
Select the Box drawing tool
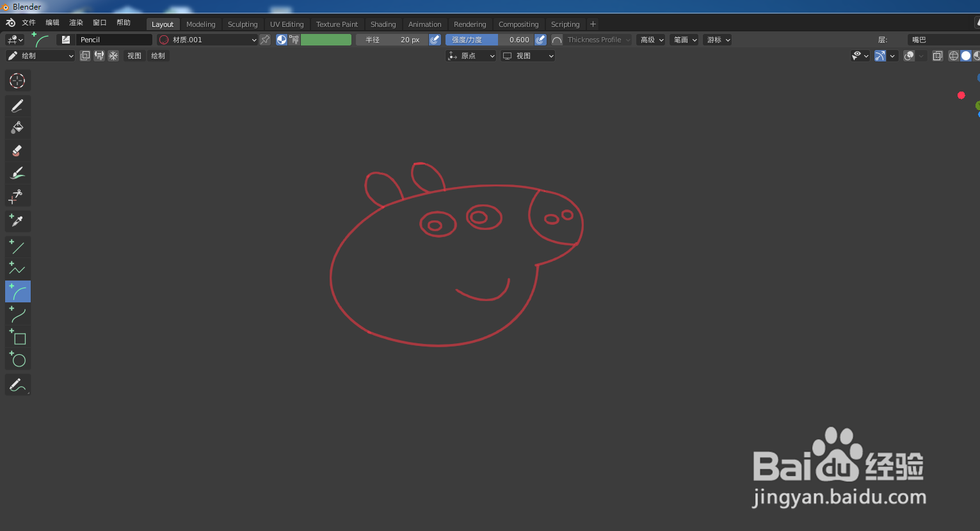(x=17, y=337)
